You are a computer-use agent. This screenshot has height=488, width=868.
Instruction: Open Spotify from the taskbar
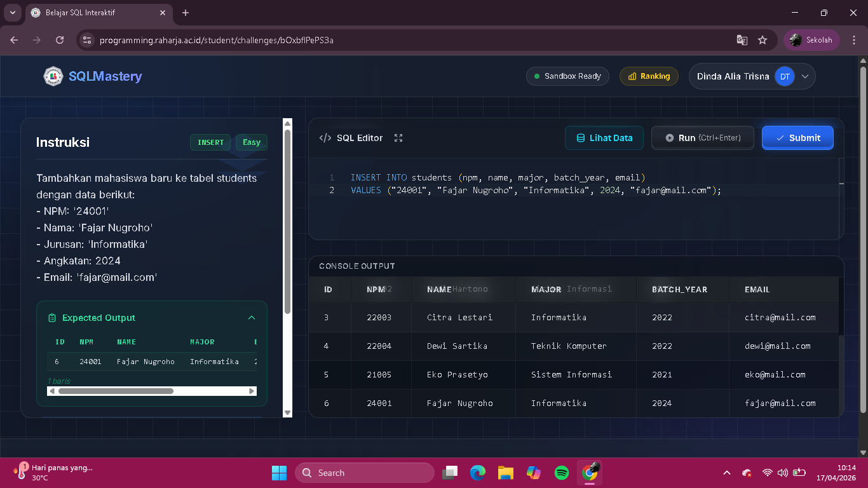pos(561,473)
